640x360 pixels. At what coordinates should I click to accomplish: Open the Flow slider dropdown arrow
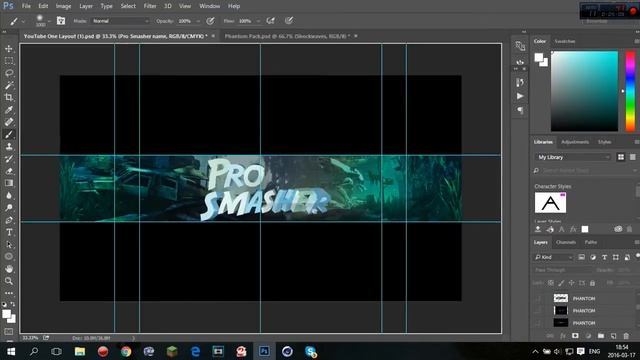258,21
